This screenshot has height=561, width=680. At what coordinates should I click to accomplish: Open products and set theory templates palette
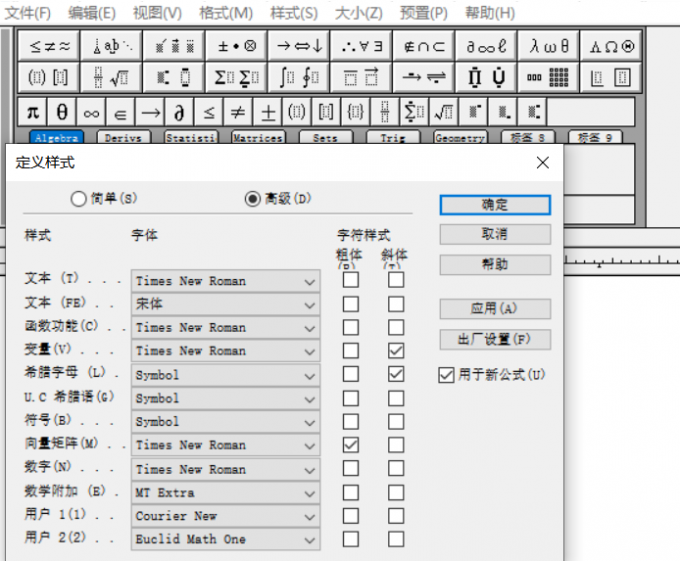click(x=486, y=77)
